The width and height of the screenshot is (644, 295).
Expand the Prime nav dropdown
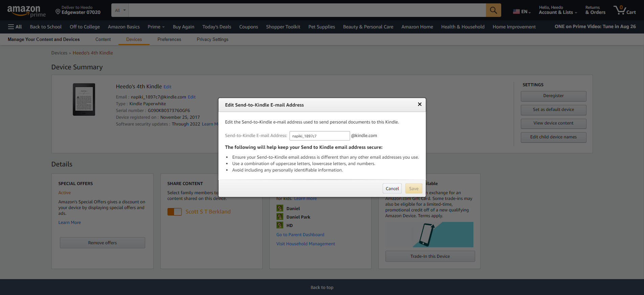click(x=156, y=27)
